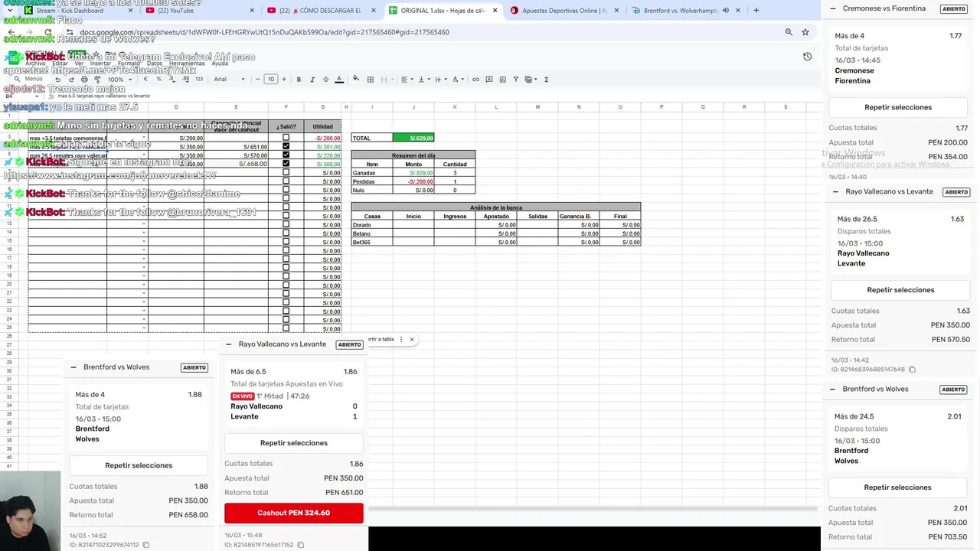Check ¿Salió? checkbox in row 20
Viewport: 980px width, 551px height.
(x=286, y=285)
